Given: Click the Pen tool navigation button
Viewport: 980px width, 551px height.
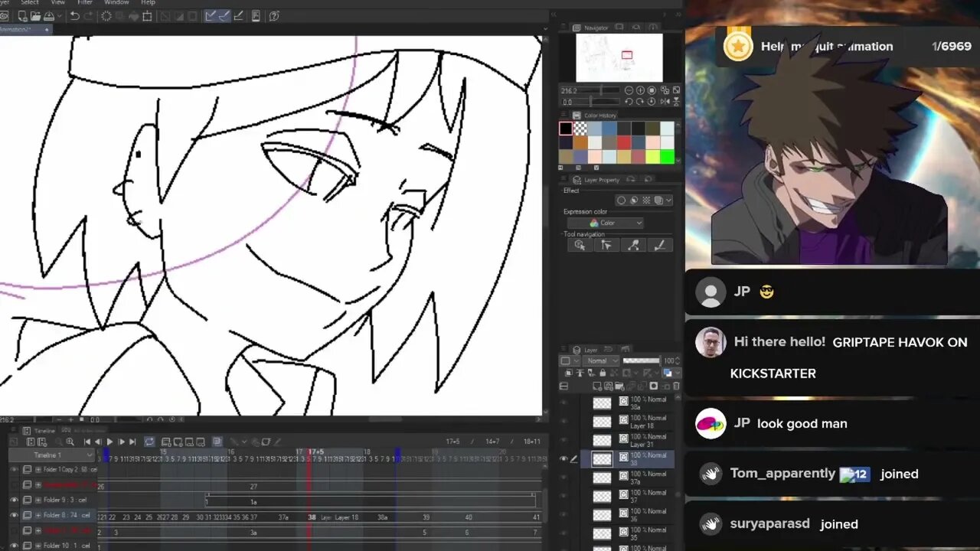Looking at the screenshot, I should click(x=660, y=245).
